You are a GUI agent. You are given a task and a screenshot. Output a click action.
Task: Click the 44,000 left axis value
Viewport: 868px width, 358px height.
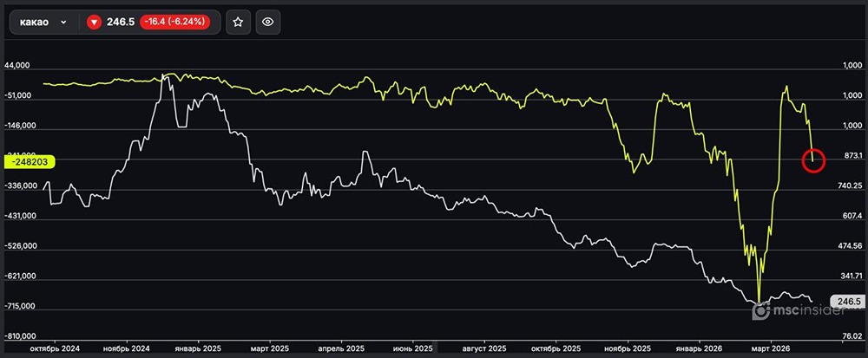(18, 66)
